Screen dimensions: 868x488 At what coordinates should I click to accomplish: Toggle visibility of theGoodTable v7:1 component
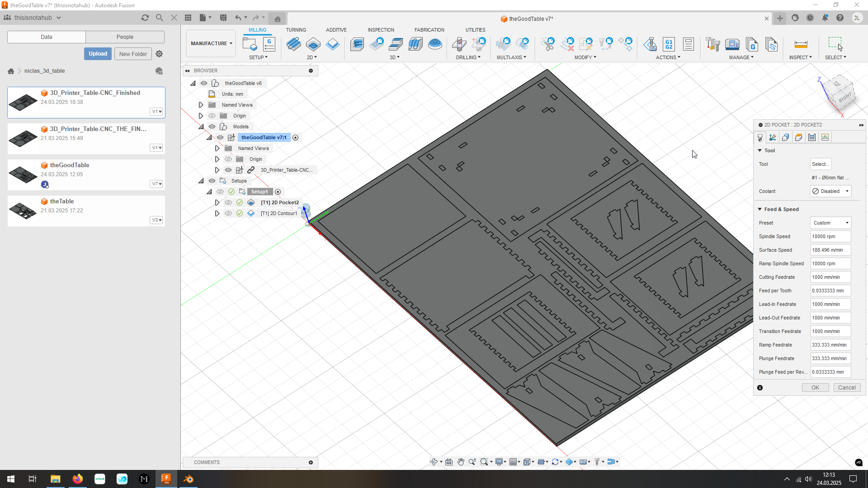[220, 137]
